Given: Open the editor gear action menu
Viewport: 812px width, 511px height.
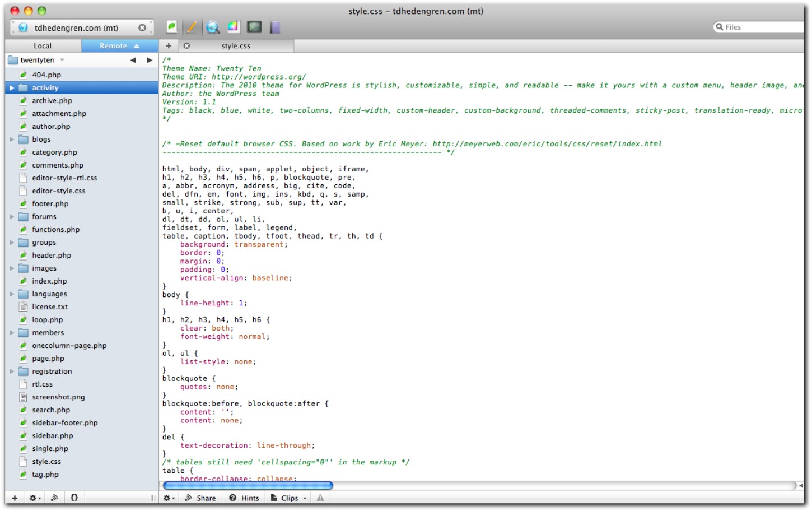Looking at the screenshot, I should tap(169, 498).
